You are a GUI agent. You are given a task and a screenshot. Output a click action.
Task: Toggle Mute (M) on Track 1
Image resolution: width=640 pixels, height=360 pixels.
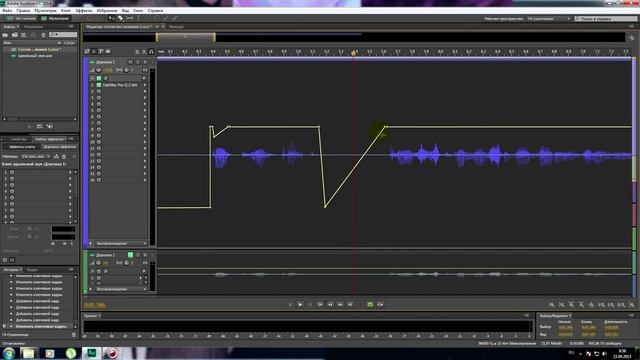131,62
